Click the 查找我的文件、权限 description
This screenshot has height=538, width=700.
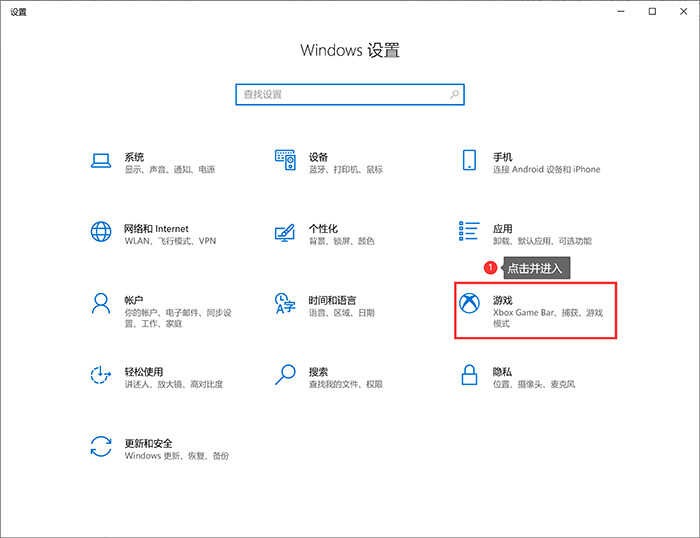[346, 384]
